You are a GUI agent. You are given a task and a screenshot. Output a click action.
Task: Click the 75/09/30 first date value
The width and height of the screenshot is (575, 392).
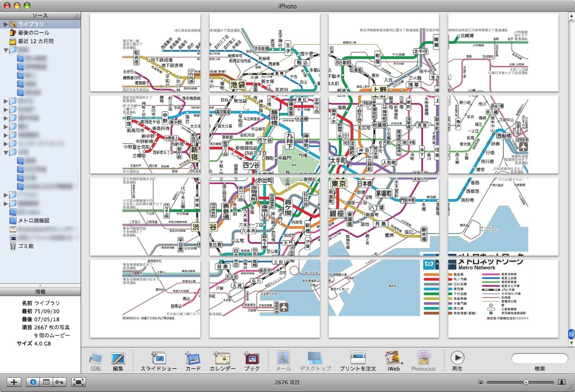coord(48,311)
